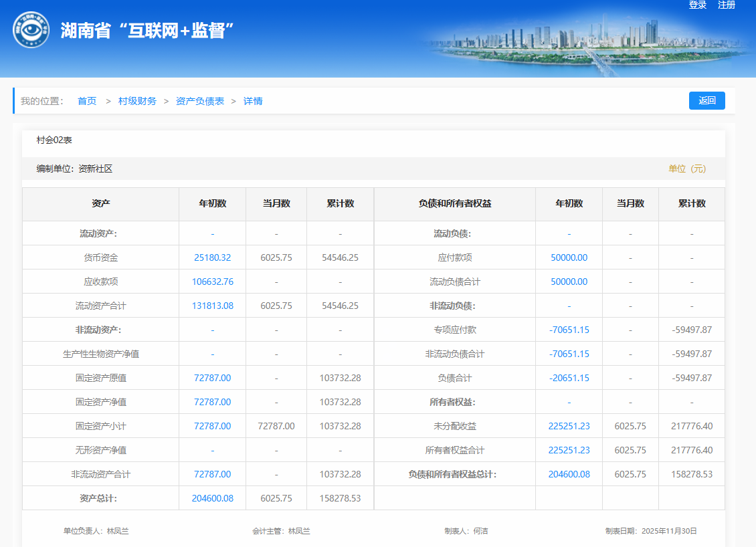Click 应收款项 opening value 106632.76
The image size is (756, 547).
point(212,282)
